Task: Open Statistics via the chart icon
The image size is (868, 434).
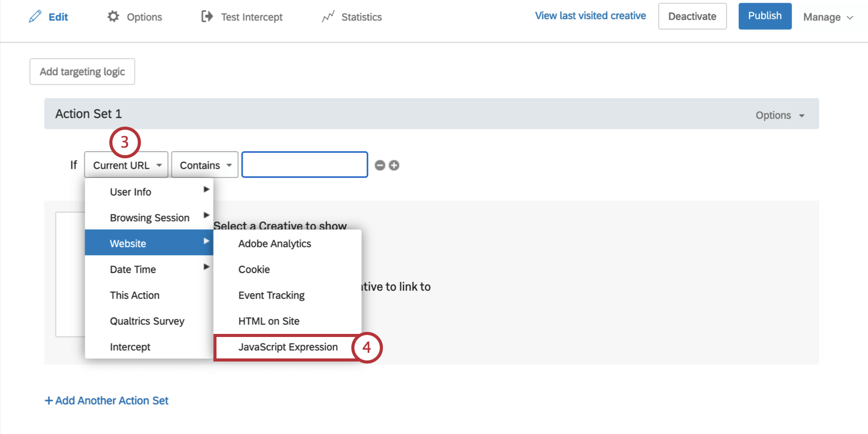Action: (328, 16)
